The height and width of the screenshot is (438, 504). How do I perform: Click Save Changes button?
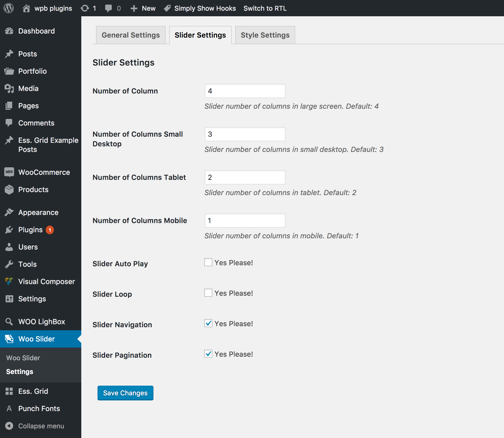point(124,393)
